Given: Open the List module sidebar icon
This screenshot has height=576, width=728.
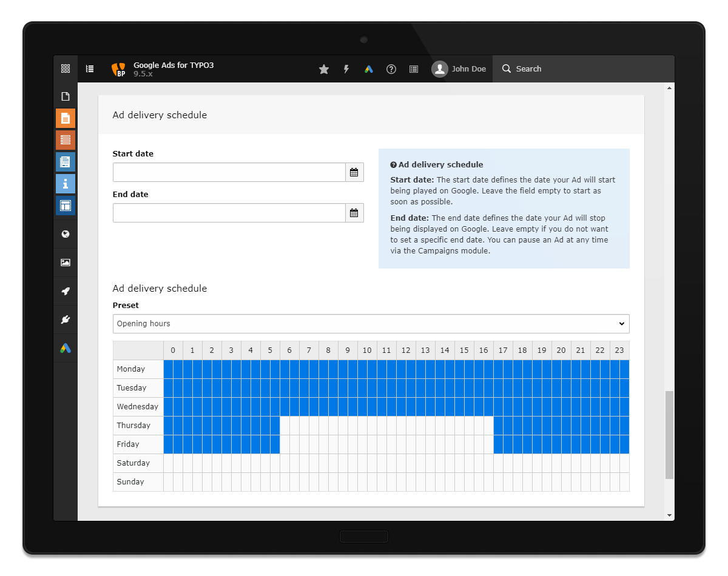Looking at the screenshot, I should pyautogui.click(x=66, y=140).
